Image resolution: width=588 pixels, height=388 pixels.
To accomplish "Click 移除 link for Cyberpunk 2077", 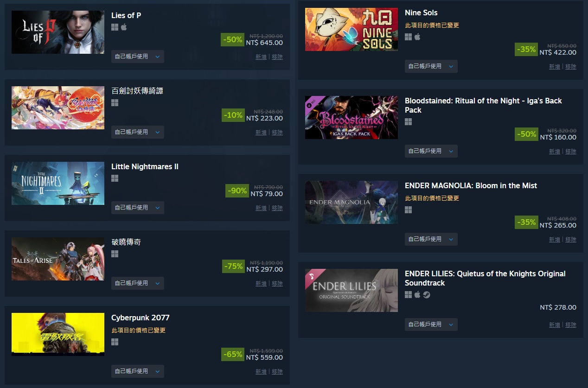I will 277,372.
